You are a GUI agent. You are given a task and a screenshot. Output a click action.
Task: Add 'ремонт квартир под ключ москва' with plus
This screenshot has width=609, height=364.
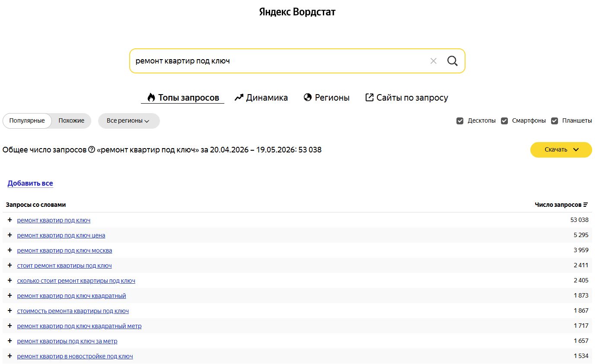(x=10, y=250)
